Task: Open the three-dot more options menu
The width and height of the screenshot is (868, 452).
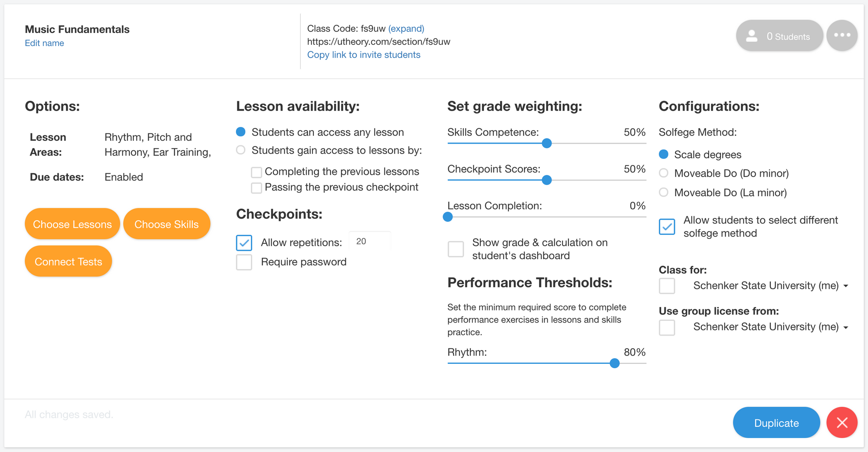Action: (x=842, y=35)
